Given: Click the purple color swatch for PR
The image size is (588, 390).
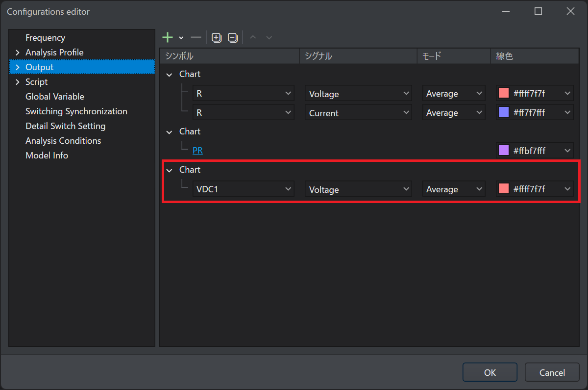Looking at the screenshot, I should 503,151.
